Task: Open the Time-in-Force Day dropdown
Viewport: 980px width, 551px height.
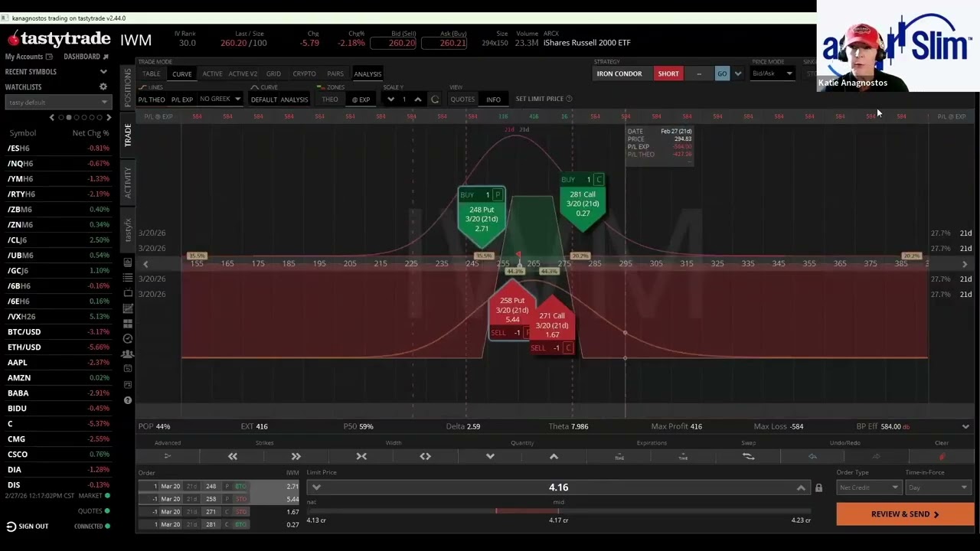Action: tap(938, 487)
